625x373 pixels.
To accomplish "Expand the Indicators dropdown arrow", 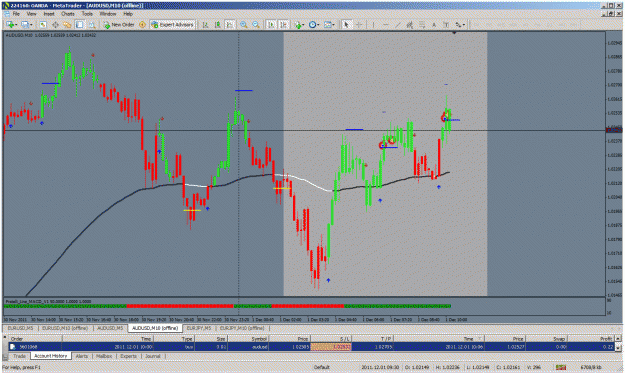I will tap(303, 25).
